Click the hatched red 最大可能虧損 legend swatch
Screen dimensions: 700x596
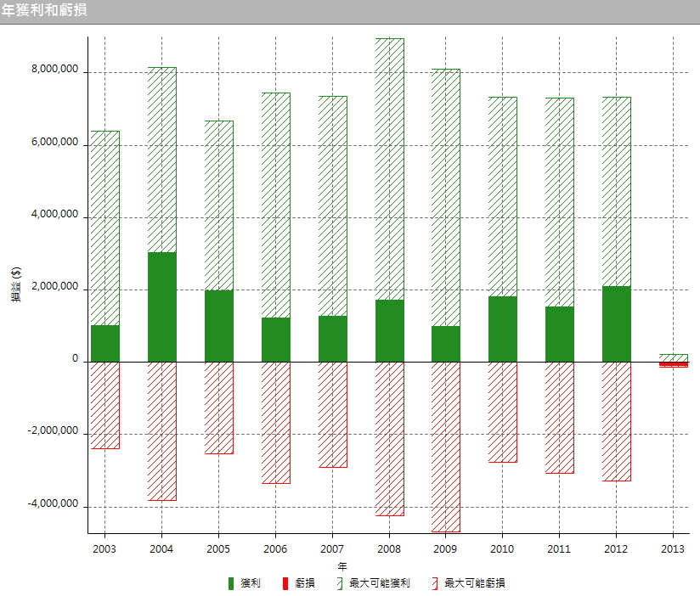(x=435, y=583)
